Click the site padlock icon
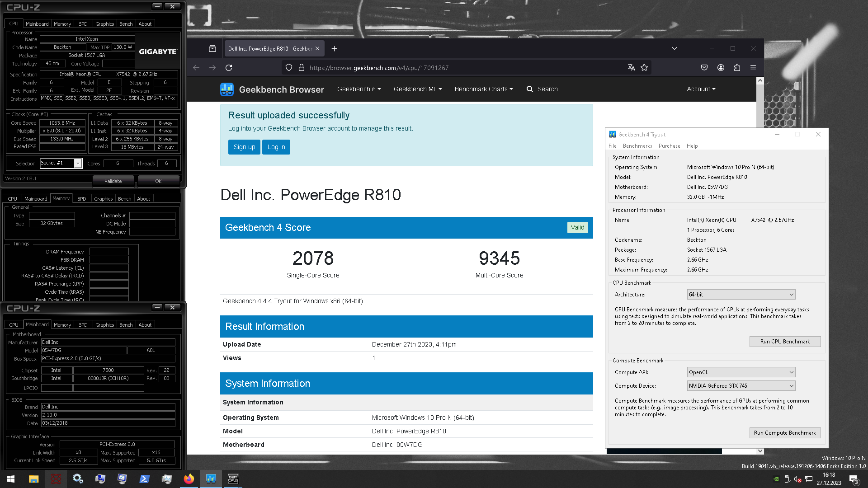The width and height of the screenshot is (868, 488). click(302, 68)
